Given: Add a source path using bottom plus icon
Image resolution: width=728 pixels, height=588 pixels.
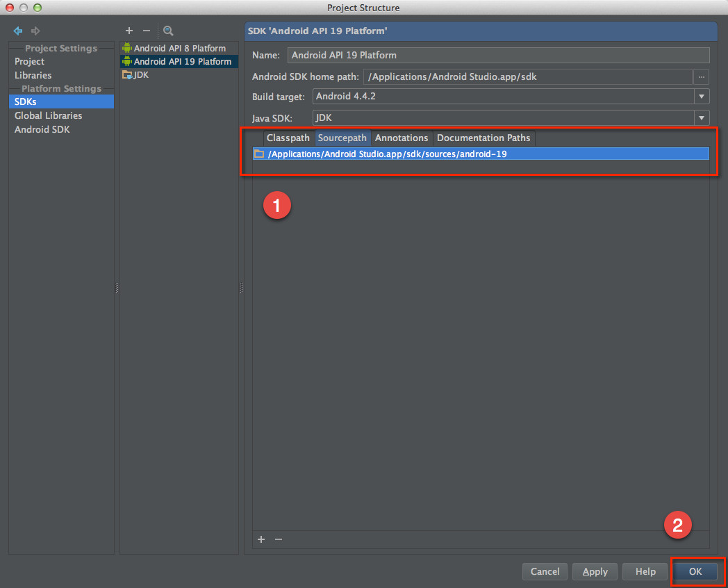Looking at the screenshot, I should [x=261, y=539].
